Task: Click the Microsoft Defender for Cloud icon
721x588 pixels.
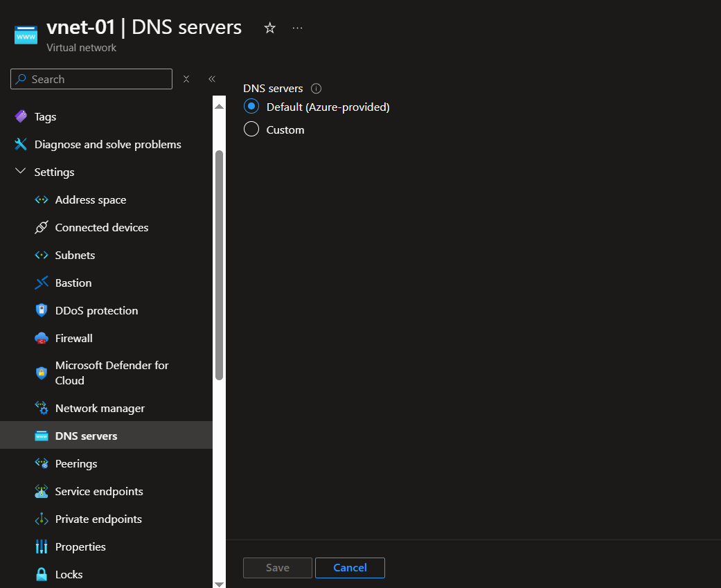Action: tap(42, 373)
